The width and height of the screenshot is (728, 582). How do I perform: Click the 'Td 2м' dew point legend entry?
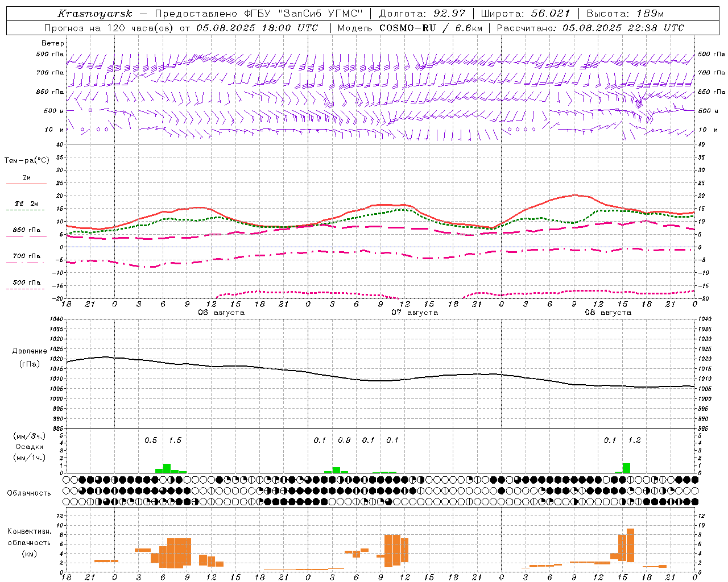tap(27, 203)
